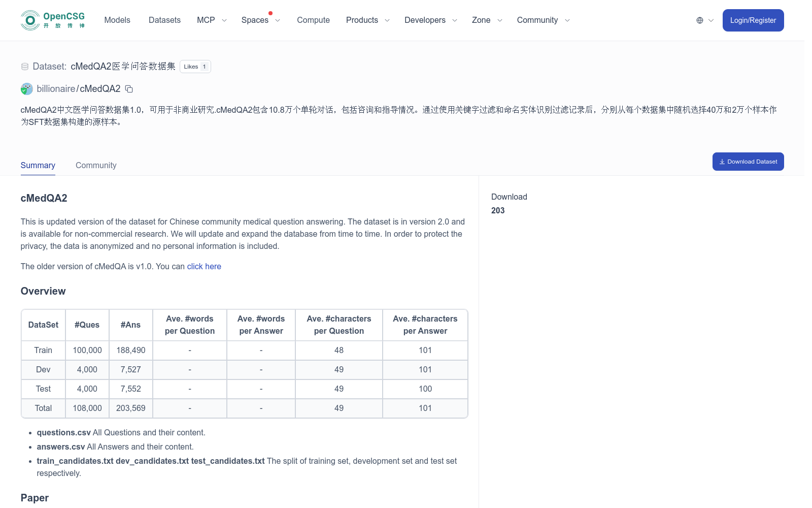
Task: Open the Compute page
Action: click(x=313, y=20)
